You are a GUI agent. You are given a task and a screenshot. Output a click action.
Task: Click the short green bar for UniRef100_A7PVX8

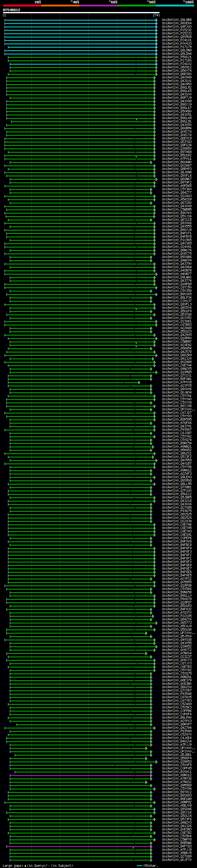click(74, 382)
